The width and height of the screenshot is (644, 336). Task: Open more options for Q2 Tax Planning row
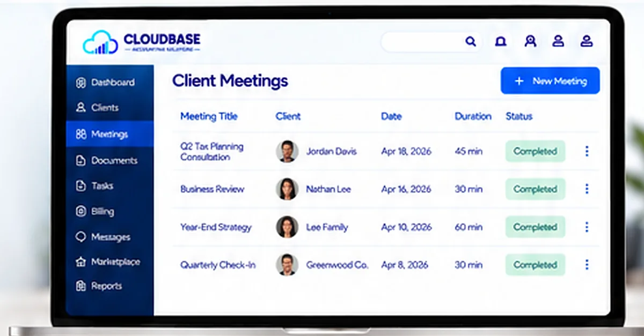[587, 151]
